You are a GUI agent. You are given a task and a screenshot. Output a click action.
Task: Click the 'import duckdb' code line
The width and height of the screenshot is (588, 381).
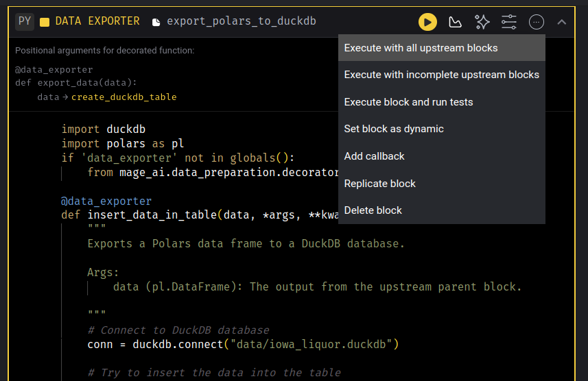coord(103,130)
